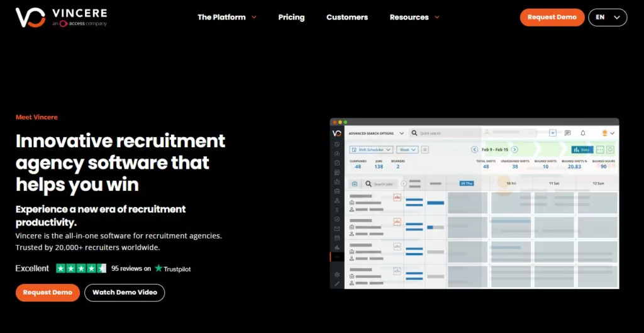Screen dimensions: 644x333
Task: Collapse the jobs panel left chevron
Action: 404,184
